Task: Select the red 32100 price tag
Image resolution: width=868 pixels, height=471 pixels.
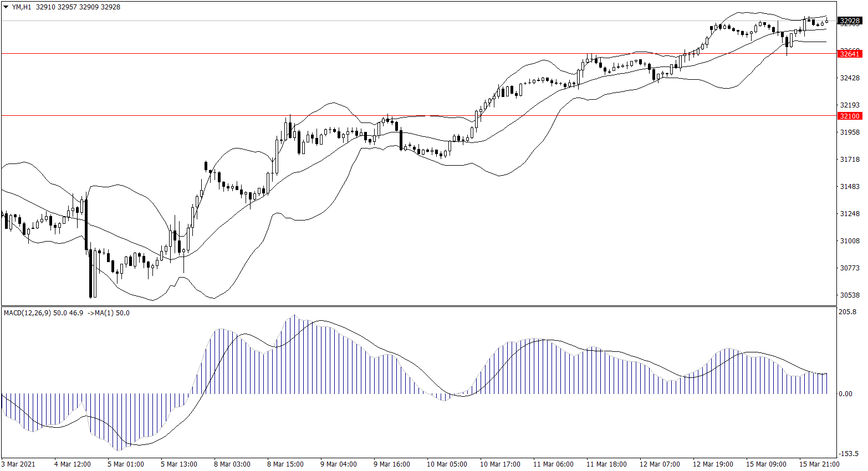Action: (850, 116)
